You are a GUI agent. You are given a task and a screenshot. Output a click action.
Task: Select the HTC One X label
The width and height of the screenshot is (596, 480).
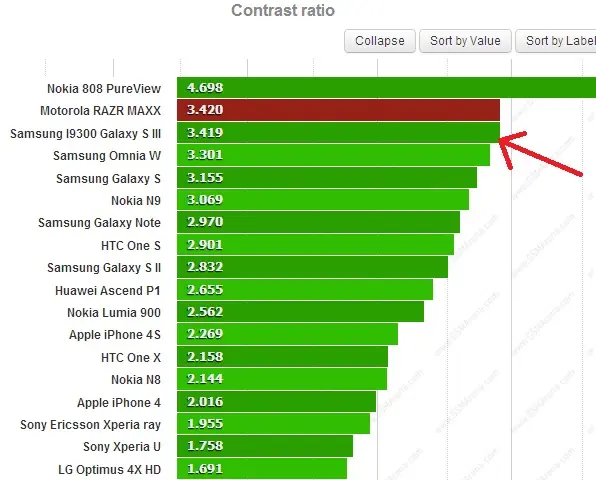pos(131,357)
